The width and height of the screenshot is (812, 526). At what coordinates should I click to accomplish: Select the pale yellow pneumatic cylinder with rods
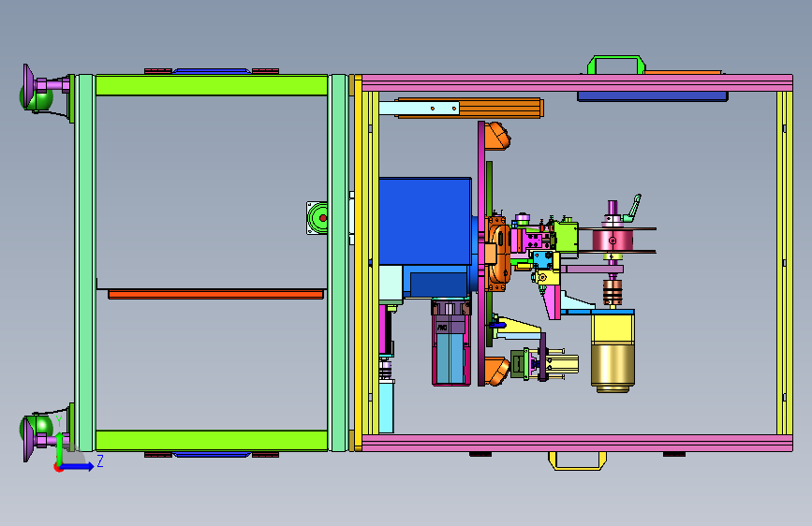tap(562, 364)
